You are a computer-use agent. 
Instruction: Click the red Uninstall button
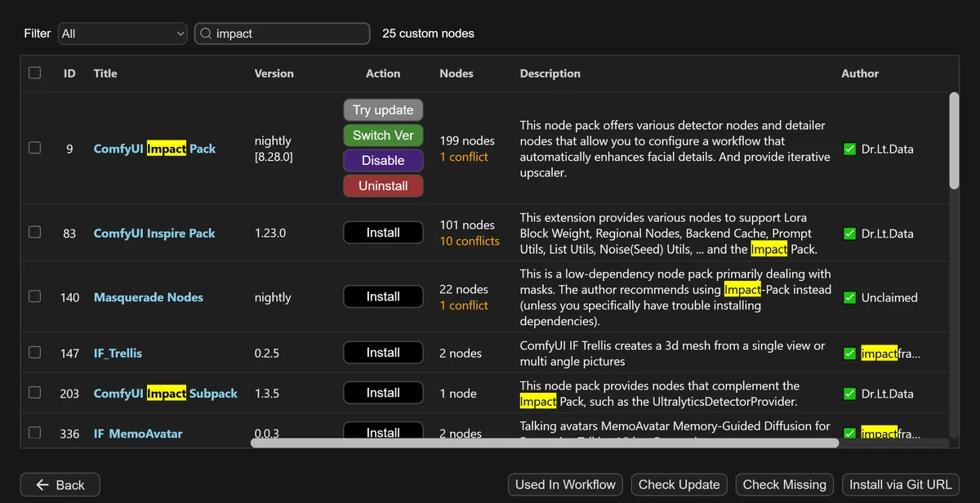(383, 186)
